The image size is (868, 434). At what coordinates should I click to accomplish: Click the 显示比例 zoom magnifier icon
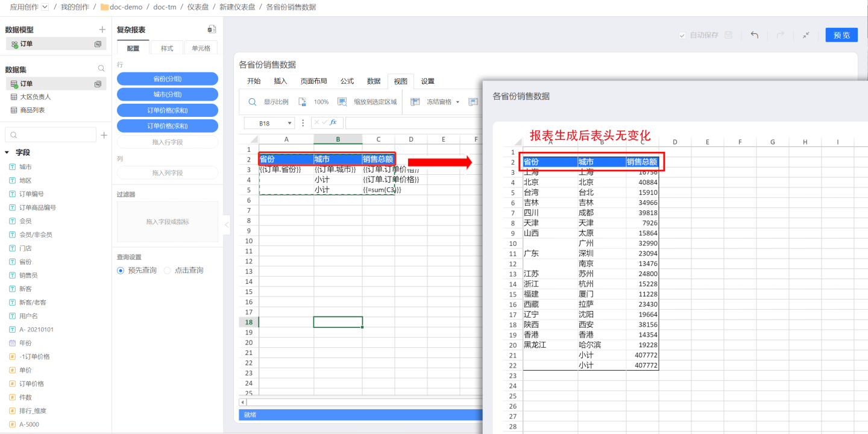253,102
